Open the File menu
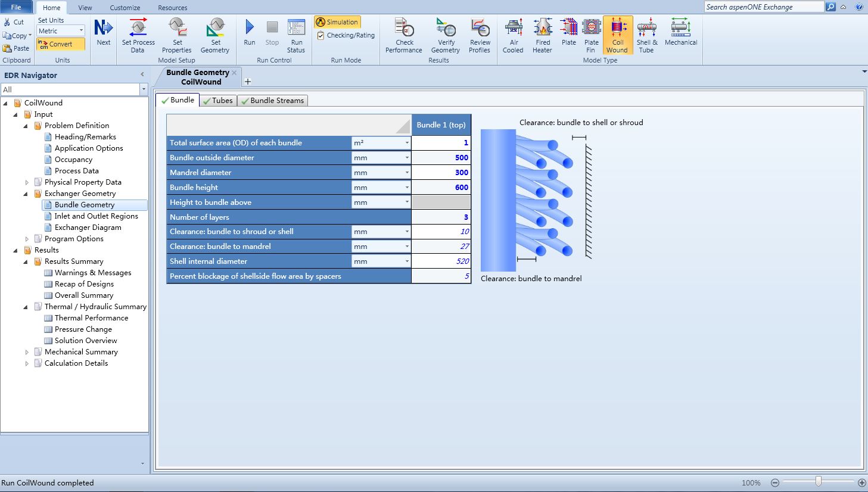Screen dimensions: 868x492 16,7
